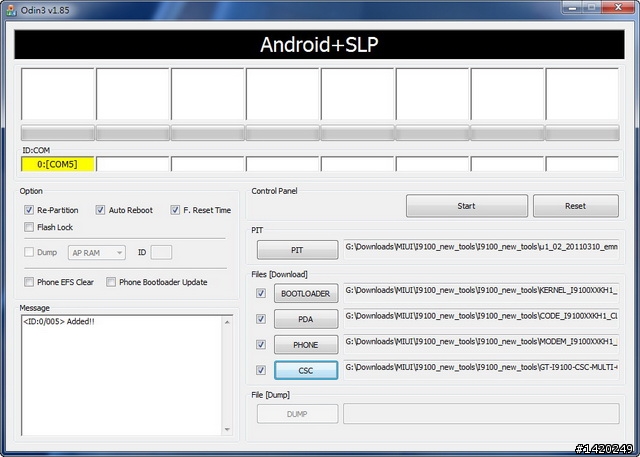Toggle the Re-Partition checkbox
This screenshot has height=457, width=640.
tap(29, 210)
